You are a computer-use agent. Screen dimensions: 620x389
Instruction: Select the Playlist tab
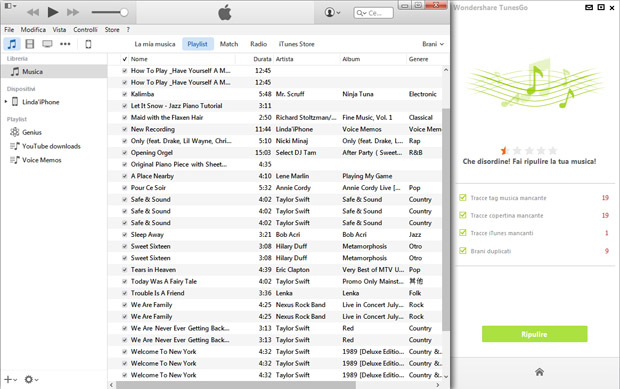pos(198,44)
